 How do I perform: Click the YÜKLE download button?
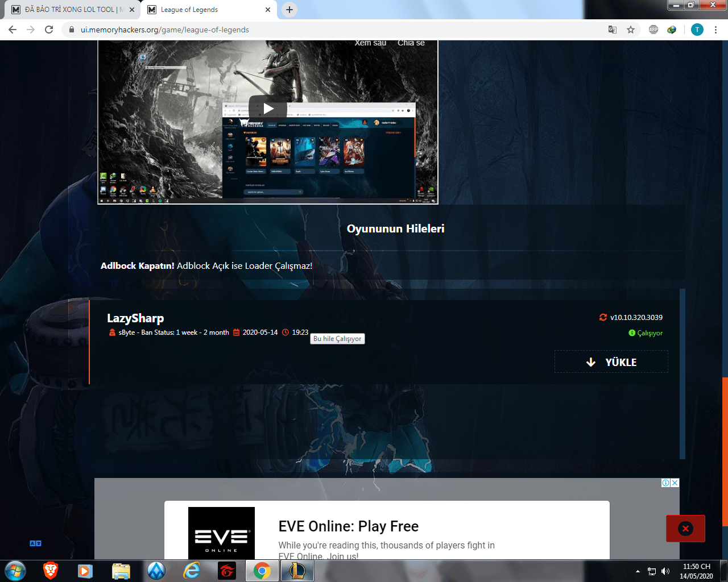(611, 362)
